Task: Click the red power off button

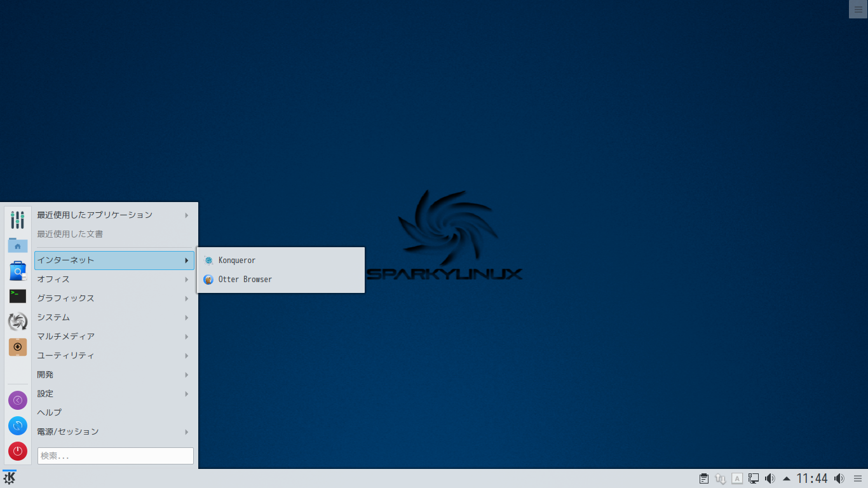Action: [18, 451]
